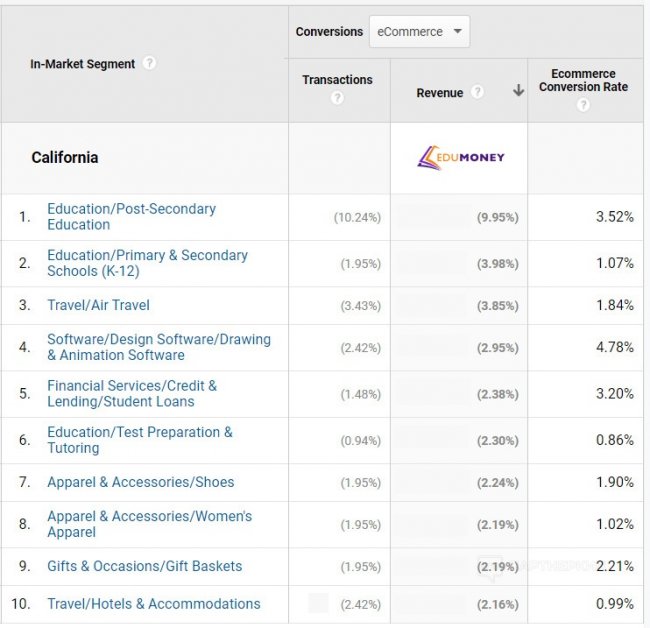Open the eCommerce conversions dropdown
Image resolution: width=650 pixels, height=628 pixels.
[419, 32]
